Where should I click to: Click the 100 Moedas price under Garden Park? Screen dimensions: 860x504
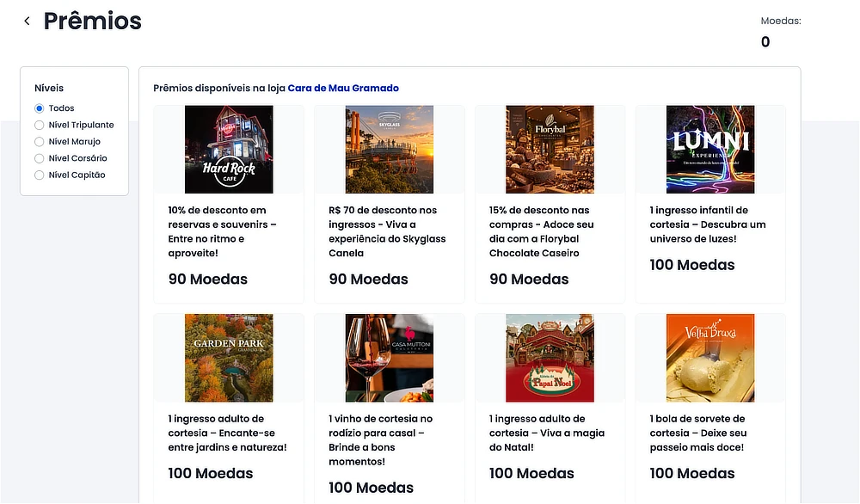click(x=211, y=473)
